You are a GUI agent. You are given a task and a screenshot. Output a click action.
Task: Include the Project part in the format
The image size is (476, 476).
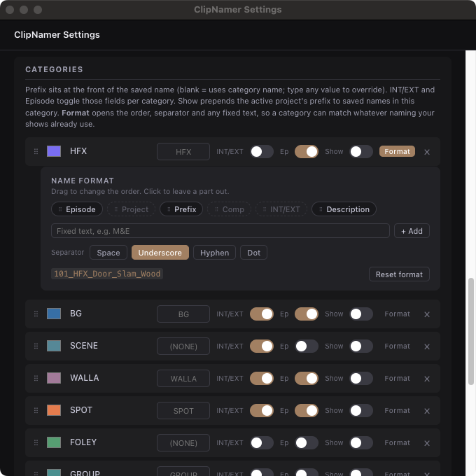(x=131, y=209)
